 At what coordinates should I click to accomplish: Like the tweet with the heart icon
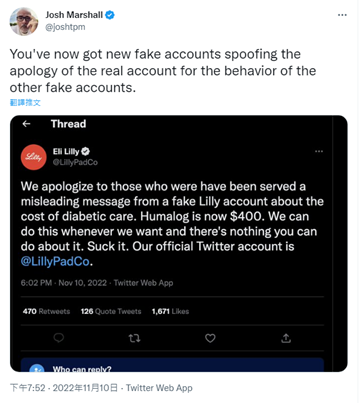210,338
